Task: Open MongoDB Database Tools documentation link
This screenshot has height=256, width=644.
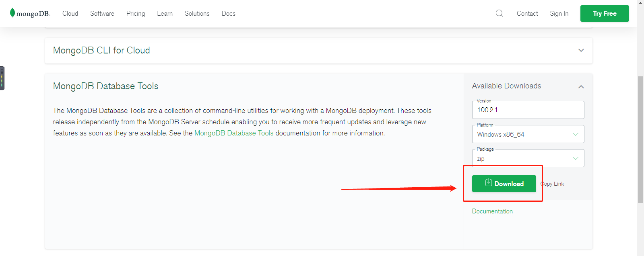Action: click(234, 133)
